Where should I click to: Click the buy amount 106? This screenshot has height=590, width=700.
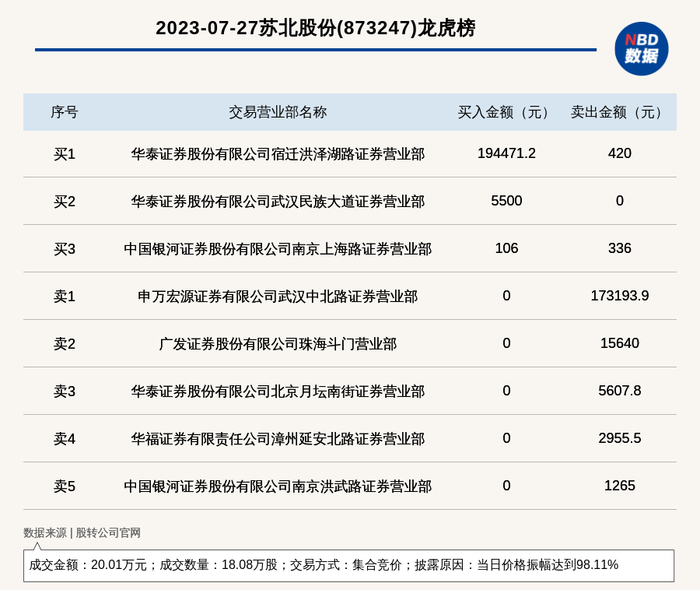pyautogui.click(x=506, y=248)
